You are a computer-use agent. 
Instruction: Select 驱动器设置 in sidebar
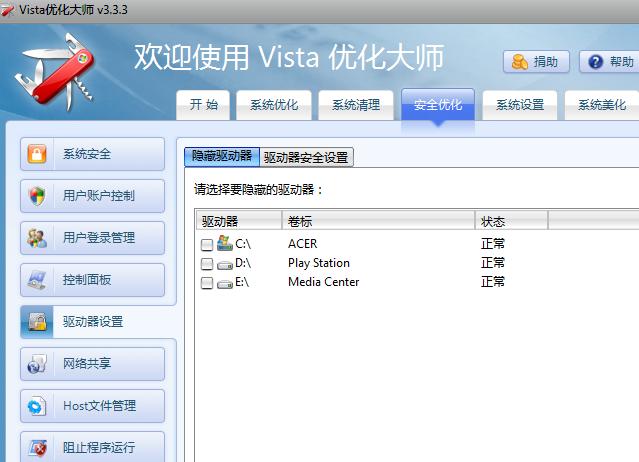click(x=98, y=322)
